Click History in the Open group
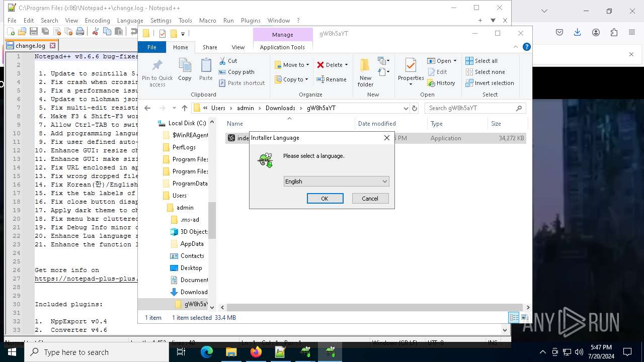Viewport: 644px width, 362px height. click(441, 83)
